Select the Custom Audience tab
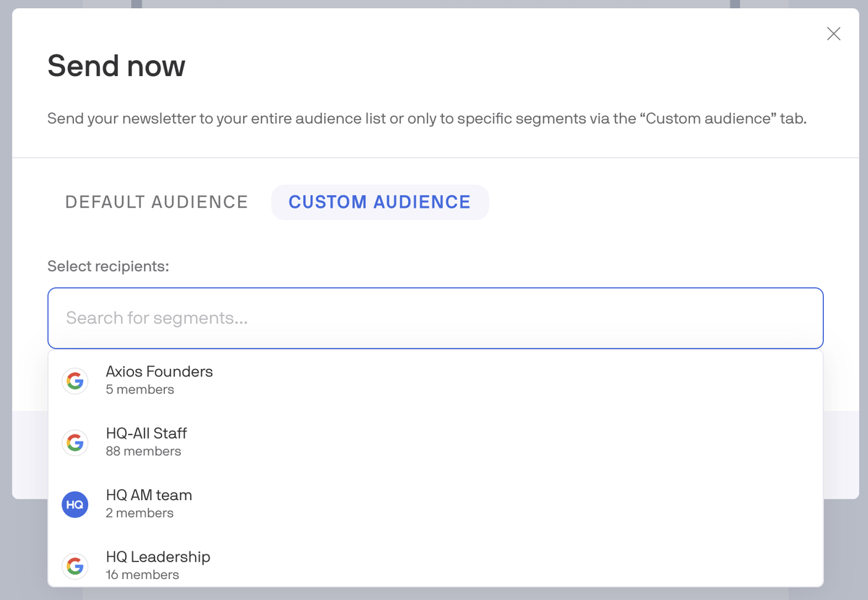The image size is (868, 600). click(x=380, y=202)
